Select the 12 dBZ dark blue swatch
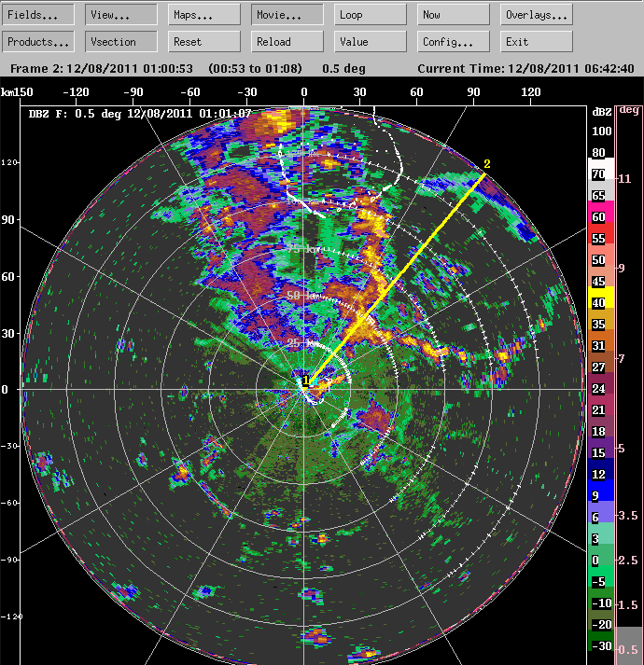The image size is (644, 665). click(x=601, y=468)
